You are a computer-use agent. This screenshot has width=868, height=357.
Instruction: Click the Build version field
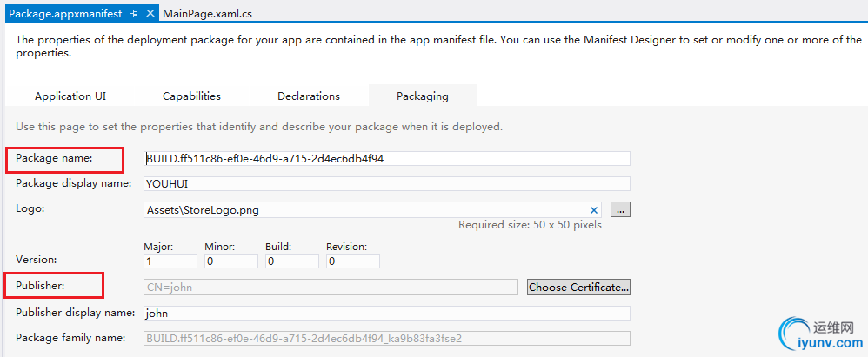[291, 261]
